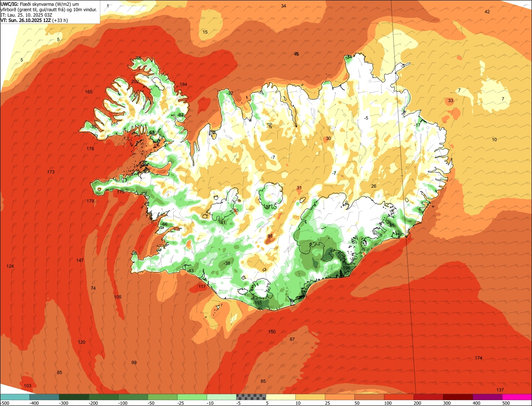Click the map value -66 near Faxaflói
This screenshot has height=406, width=532.
[164, 224]
